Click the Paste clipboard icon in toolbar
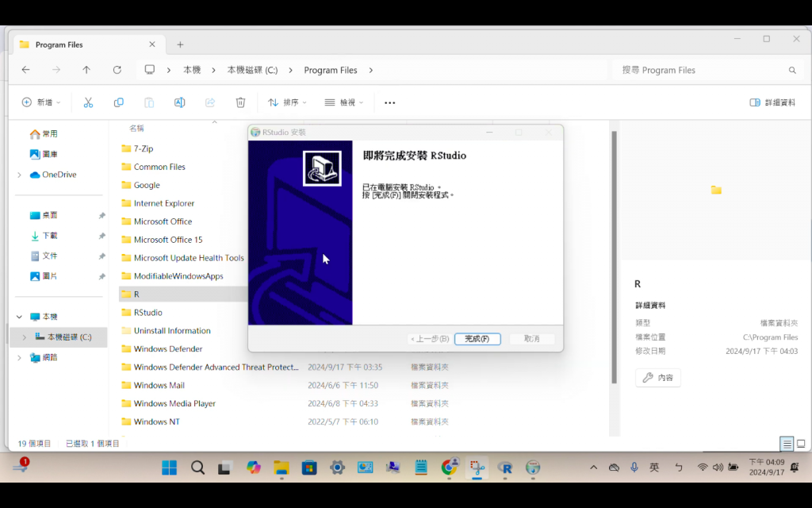 (149, 102)
